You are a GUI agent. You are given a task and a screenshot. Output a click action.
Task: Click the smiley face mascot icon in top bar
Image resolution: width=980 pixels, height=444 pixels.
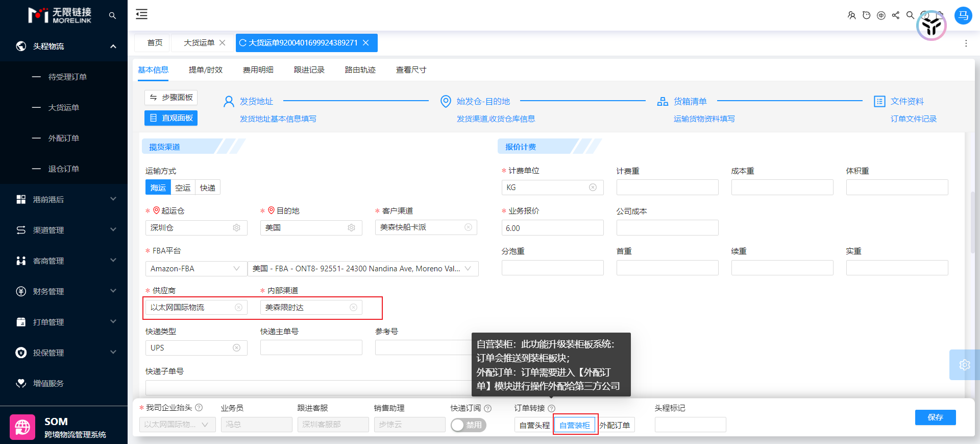pyautogui.click(x=866, y=15)
